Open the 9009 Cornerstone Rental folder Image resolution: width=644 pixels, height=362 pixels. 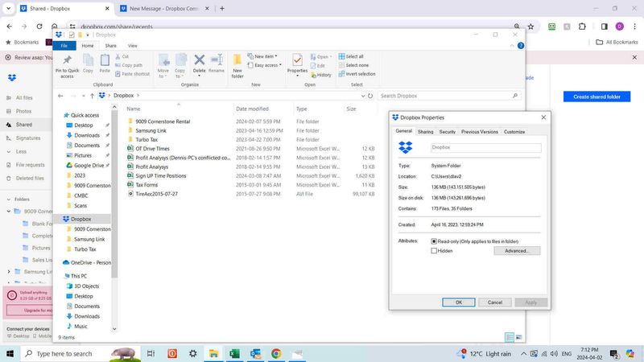point(162,121)
